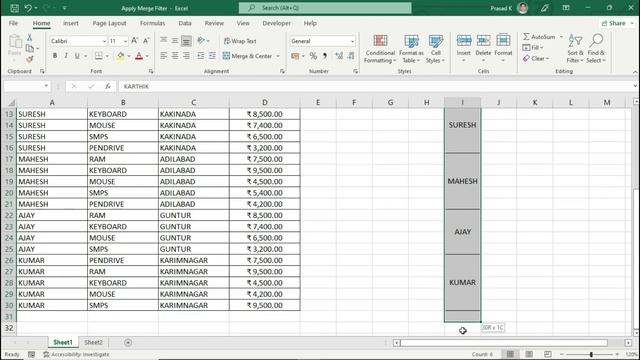
Task: Open the Font group dialog launcher
Action: (151, 71)
